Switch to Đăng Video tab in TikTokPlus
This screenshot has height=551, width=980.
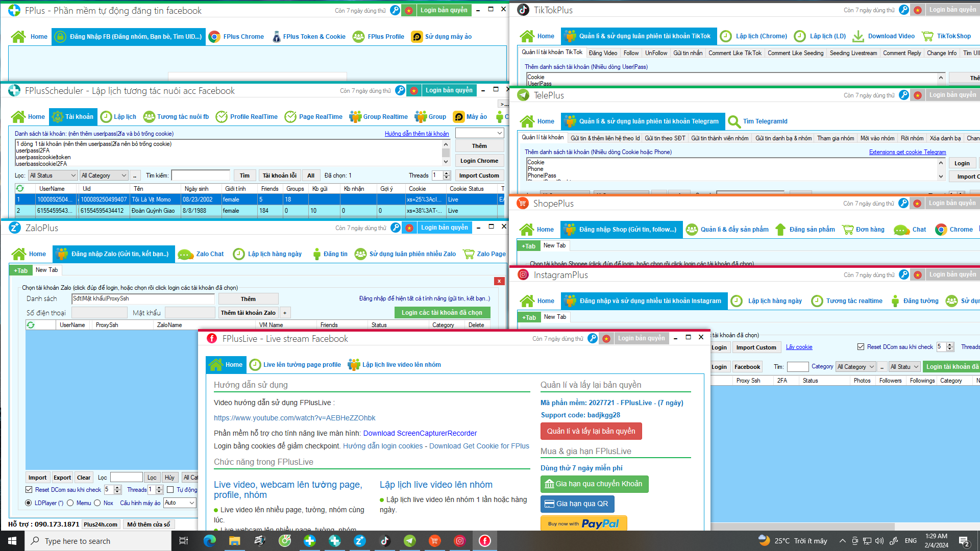[603, 53]
